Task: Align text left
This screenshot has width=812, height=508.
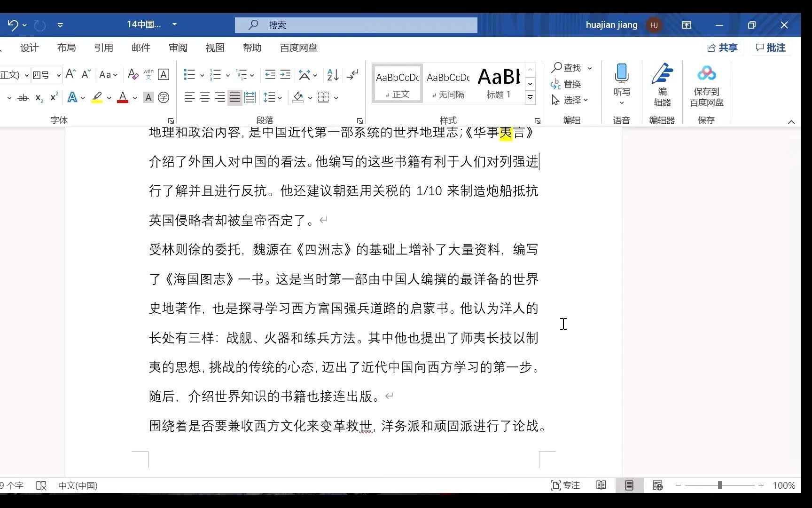Action: (x=189, y=97)
